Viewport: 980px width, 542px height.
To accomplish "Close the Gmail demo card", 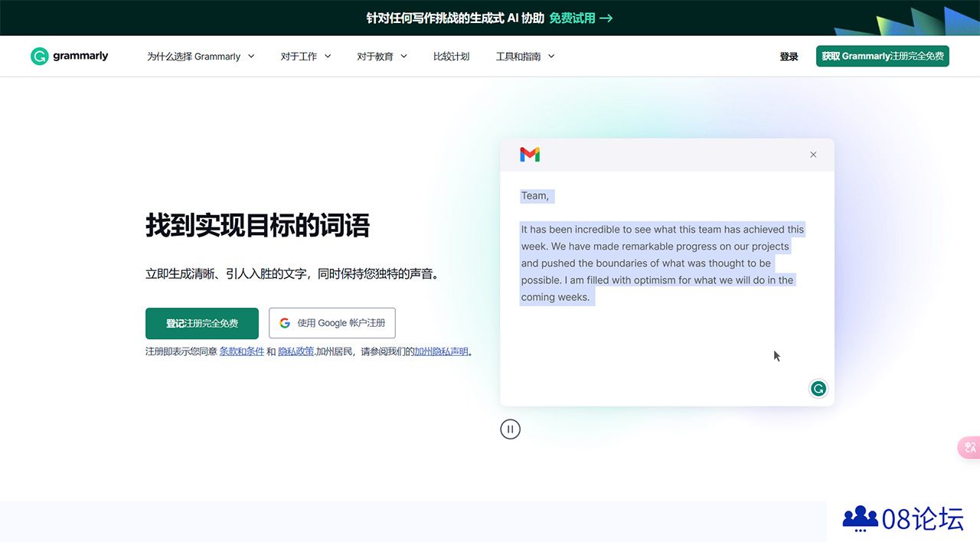I will (x=813, y=155).
